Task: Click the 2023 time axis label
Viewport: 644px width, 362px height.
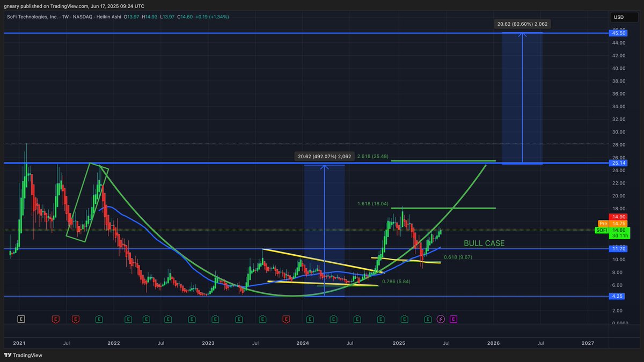Action: click(x=208, y=343)
